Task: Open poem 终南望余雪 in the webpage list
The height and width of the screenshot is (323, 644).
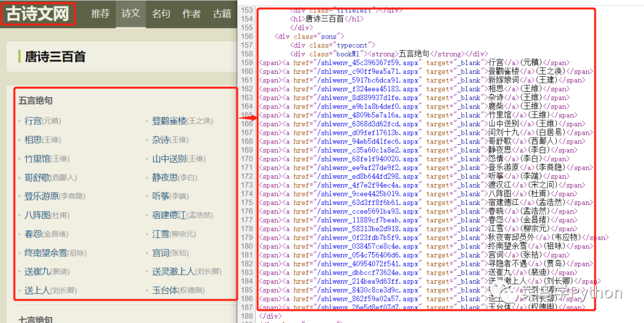Action: tap(45, 253)
